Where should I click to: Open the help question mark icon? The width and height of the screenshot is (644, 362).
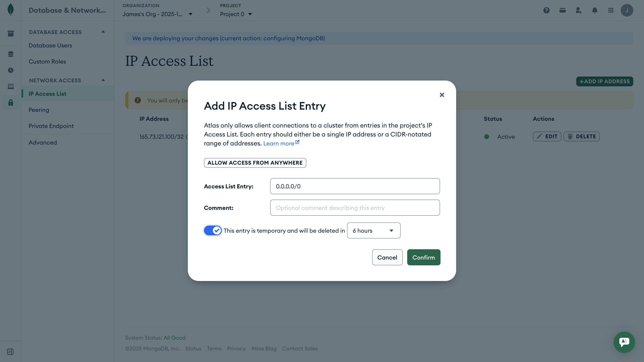(547, 10)
